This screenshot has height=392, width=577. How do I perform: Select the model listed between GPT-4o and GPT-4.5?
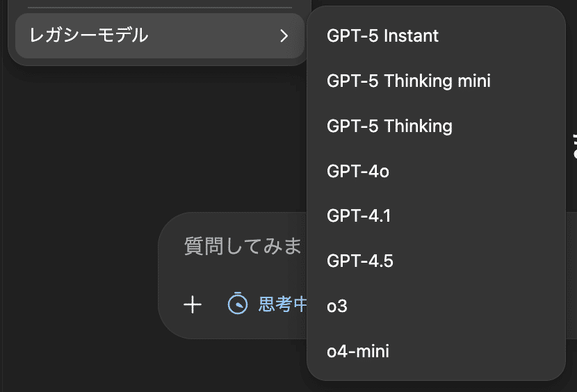click(359, 216)
